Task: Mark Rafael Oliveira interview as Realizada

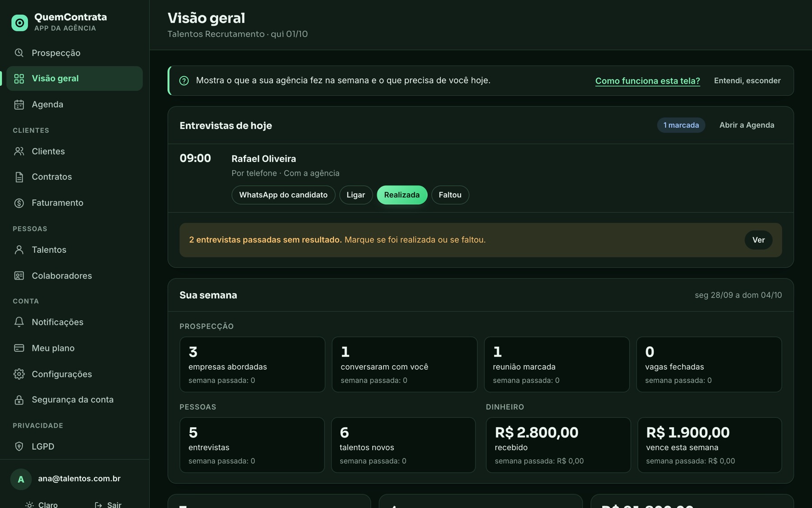Action: 402,195
